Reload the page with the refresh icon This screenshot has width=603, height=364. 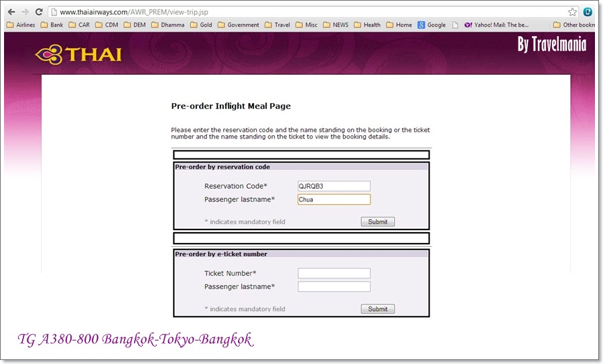point(39,12)
